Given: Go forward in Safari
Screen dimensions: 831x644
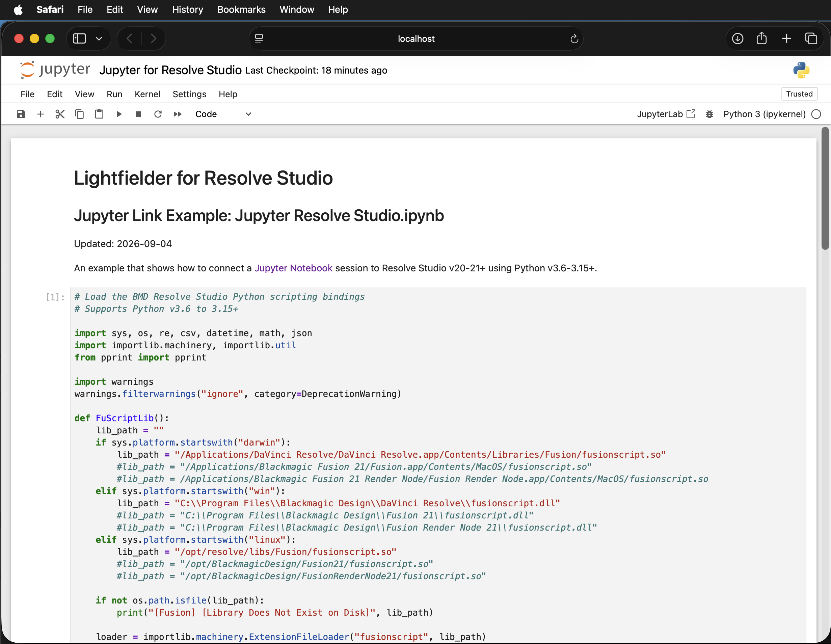Looking at the screenshot, I should coord(153,38).
